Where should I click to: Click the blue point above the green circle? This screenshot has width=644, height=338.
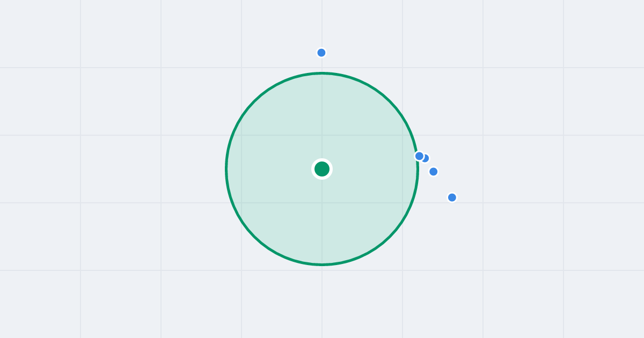tap(321, 53)
